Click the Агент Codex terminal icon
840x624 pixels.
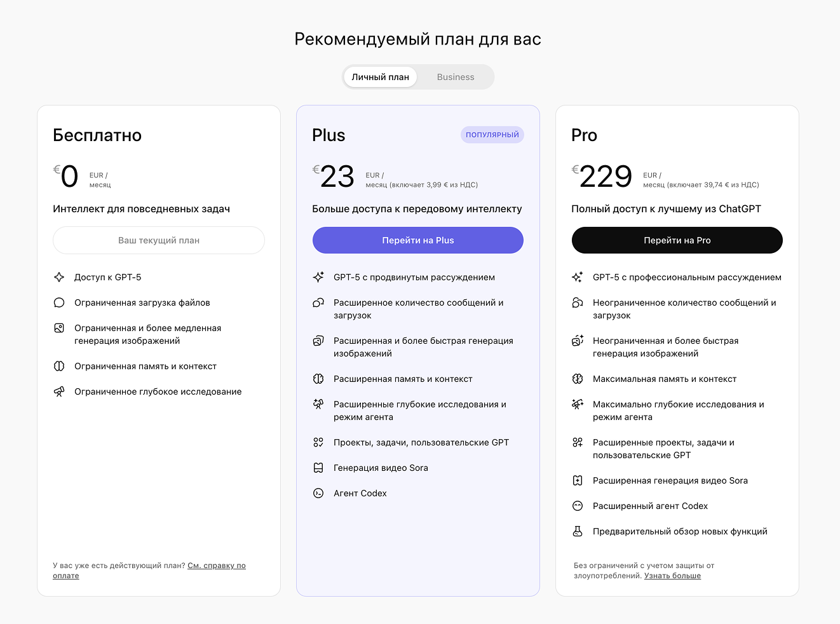tap(318, 493)
